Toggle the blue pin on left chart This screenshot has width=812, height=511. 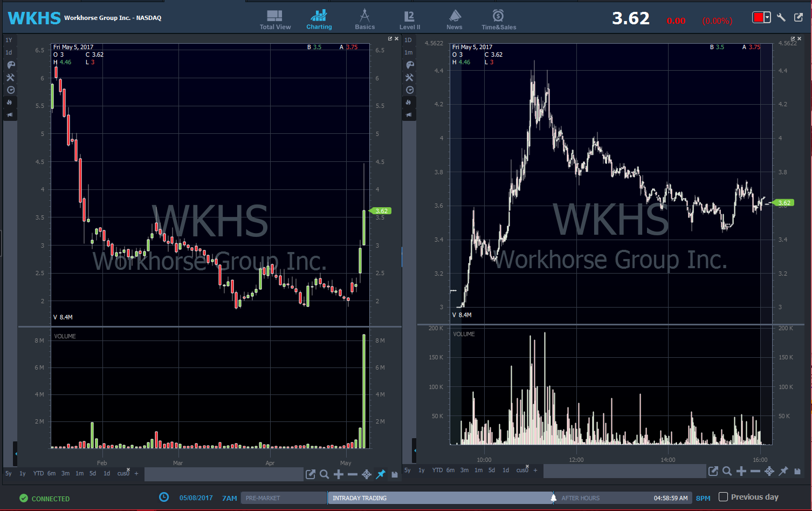(x=381, y=474)
